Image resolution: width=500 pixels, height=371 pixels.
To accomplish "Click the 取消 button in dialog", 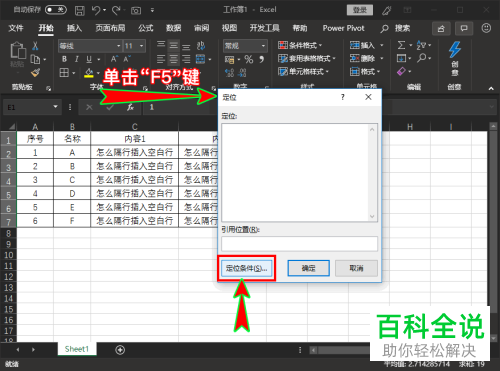I will 356,268.
